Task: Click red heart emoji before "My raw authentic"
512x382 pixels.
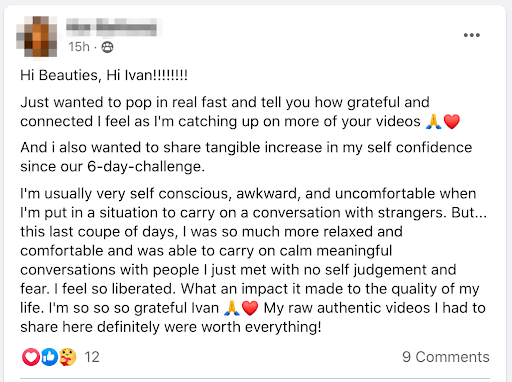Action: point(250,308)
